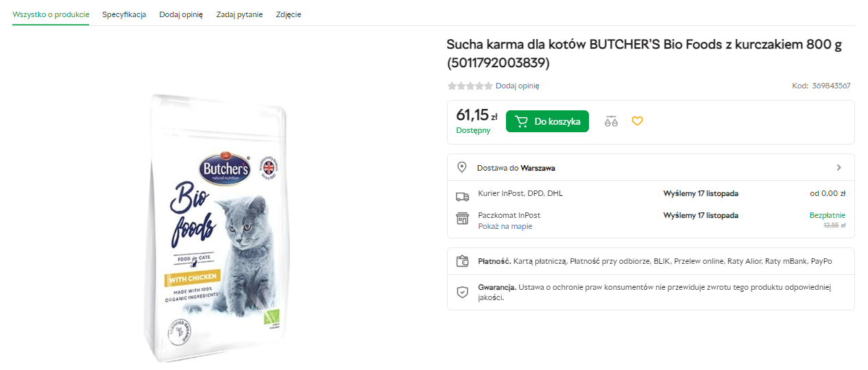The height and width of the screenshot is (370, 868).
Task: Click the shopping cart icon in button
Action: [x=522, y=121]
